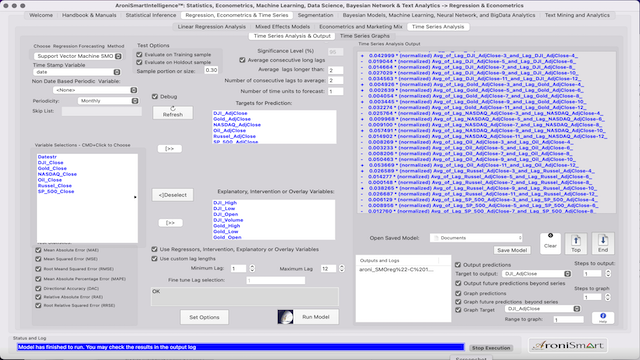Toggle Root Relative Squared Error (RRSE) checkbox
This screenshot has height=360, width=640.
pyautogui.click(x=38, y=305)
